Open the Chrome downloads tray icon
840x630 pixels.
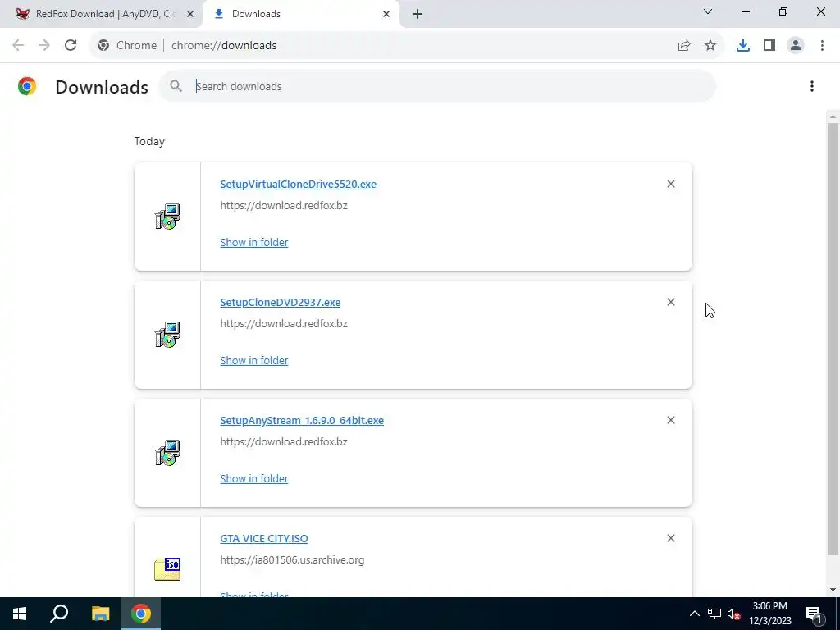click(743, 46)
